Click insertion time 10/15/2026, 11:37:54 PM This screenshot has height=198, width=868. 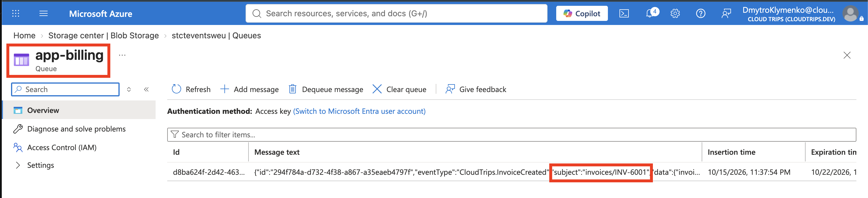tap(749, 172)
